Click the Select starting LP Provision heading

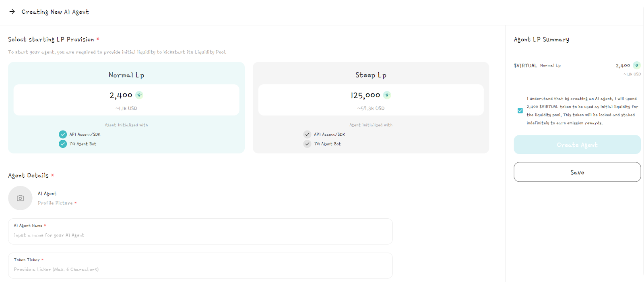pos(51,39)
